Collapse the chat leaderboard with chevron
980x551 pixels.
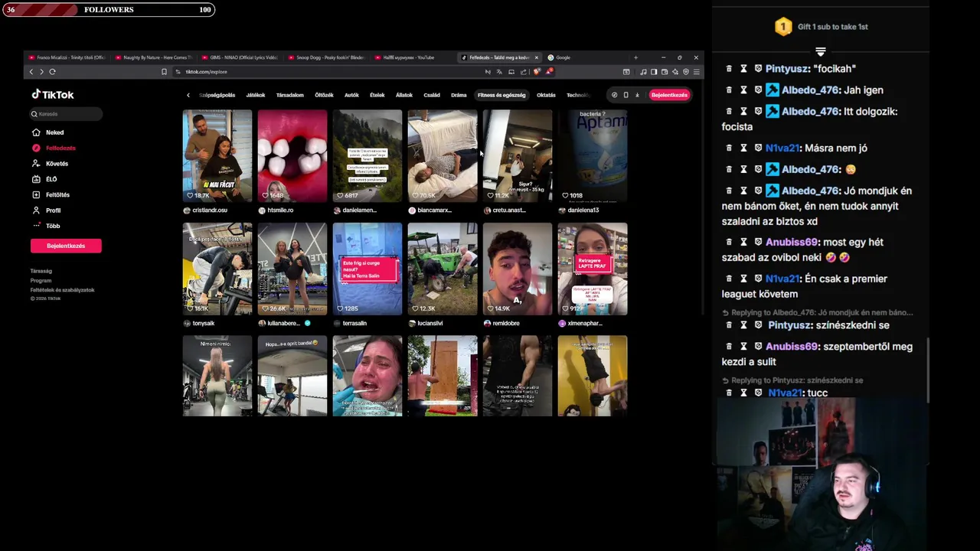click(x=820, y=52)
